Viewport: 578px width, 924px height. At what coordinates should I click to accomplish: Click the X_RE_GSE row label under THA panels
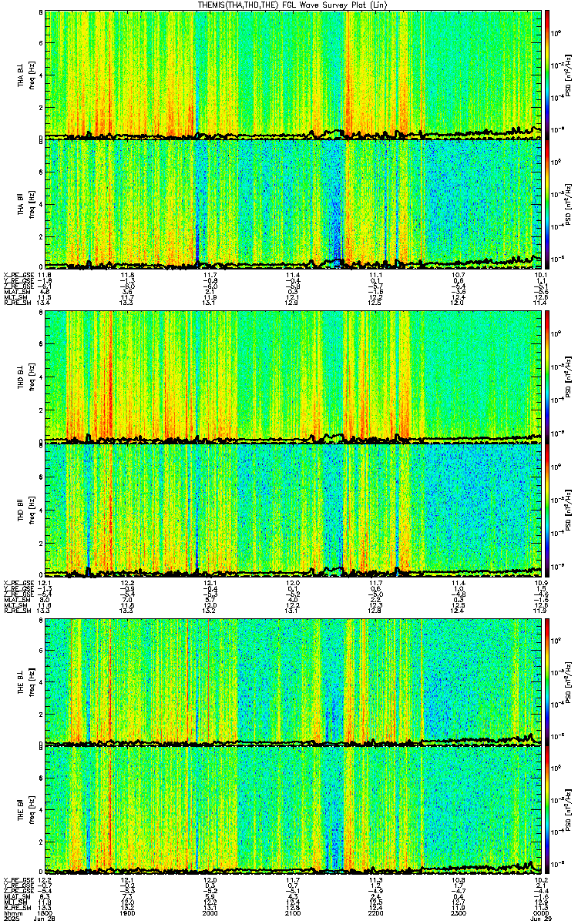pyautogui.click(x=15, y=274)
